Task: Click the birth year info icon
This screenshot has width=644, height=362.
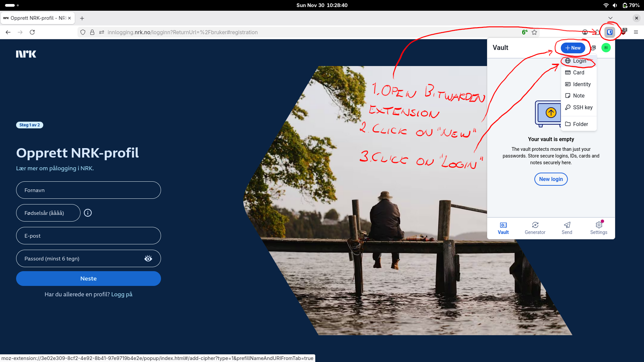Action: click(88, 213)
